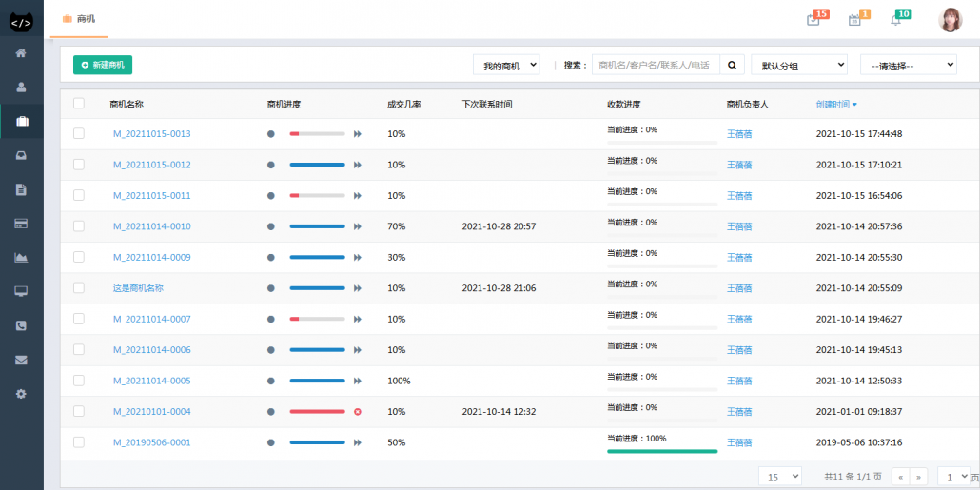Screen dimensions: 980x490
Task: Click the envelope mail icon in the sidebar
Action: pyautogui.click(x=21, y=360)
